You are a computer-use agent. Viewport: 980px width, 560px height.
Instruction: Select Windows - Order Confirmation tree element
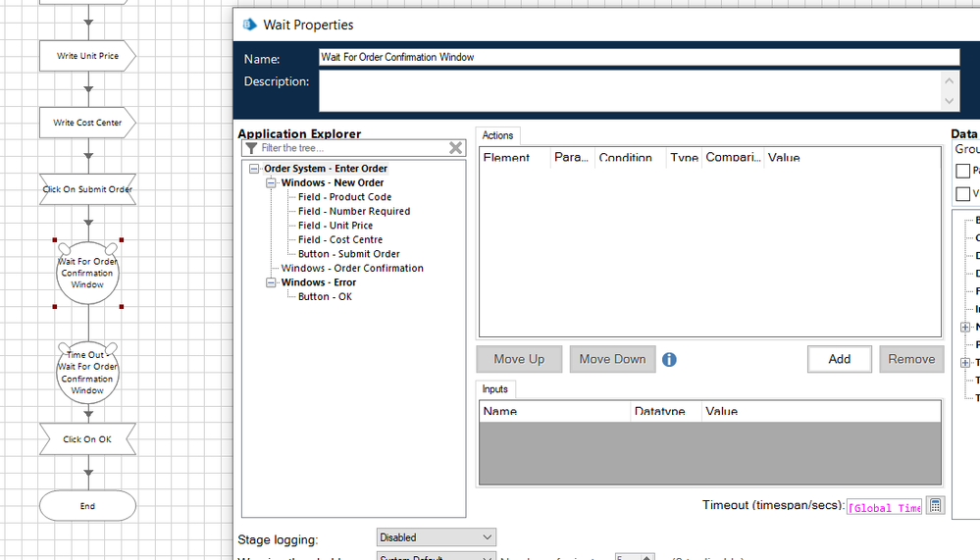point(352,268)
